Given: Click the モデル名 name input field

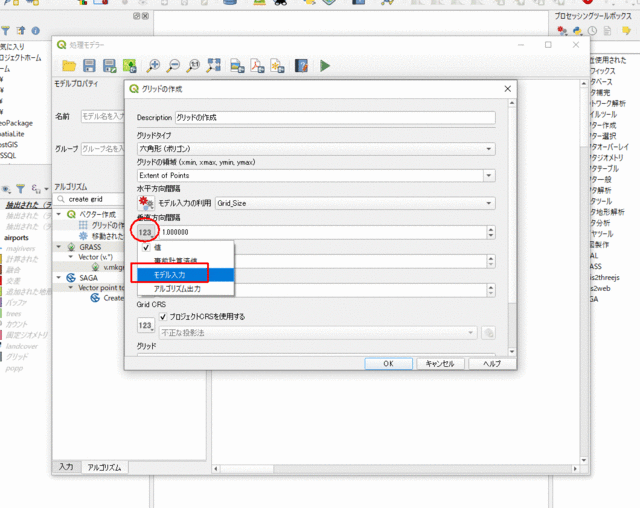Looking at the screenshot, I should (x=102, y=116).
